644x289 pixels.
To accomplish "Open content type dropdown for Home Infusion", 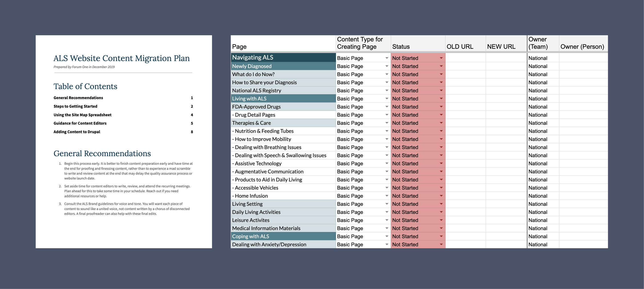I will pos(386,196).
